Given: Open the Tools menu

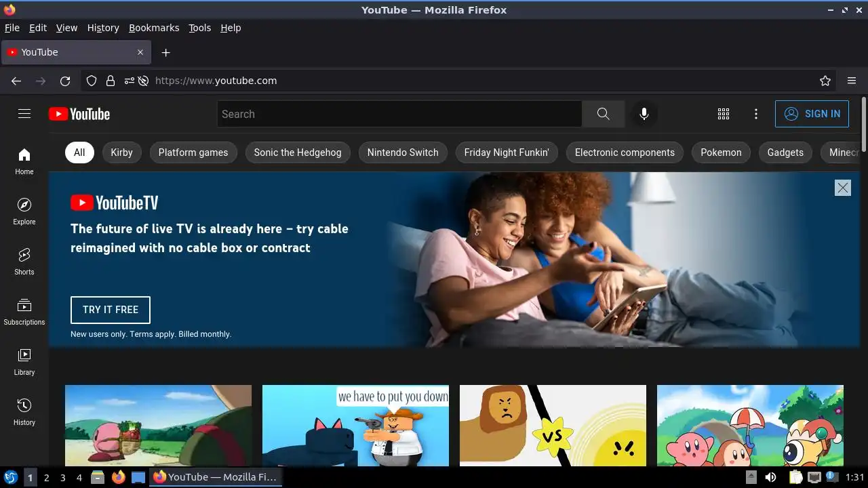Looking at the screenshot, I should [199, 28].
